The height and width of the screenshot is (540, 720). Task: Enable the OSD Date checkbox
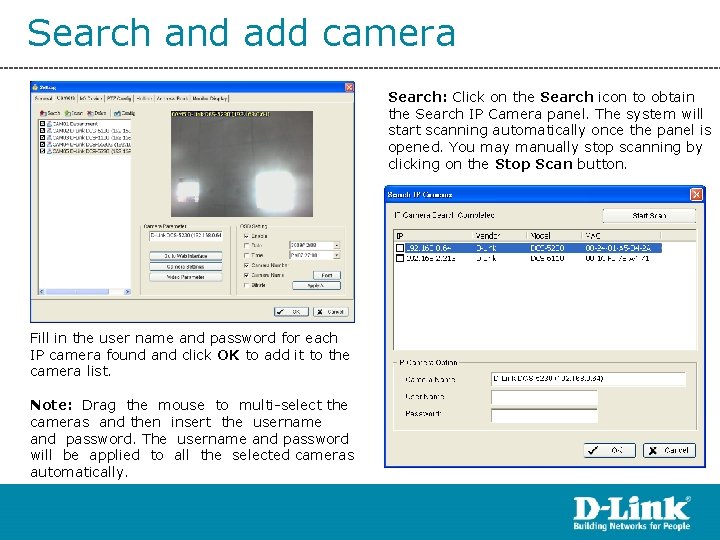247,246
